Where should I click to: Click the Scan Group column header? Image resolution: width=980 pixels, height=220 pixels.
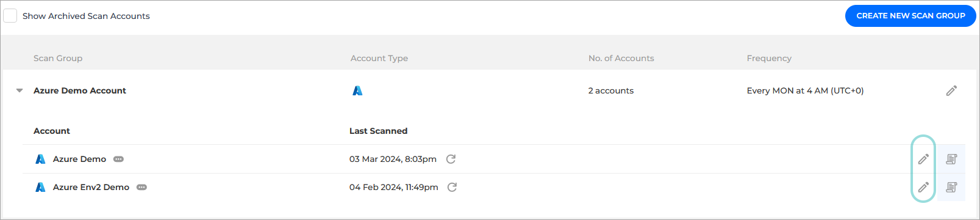click(58, 58)
